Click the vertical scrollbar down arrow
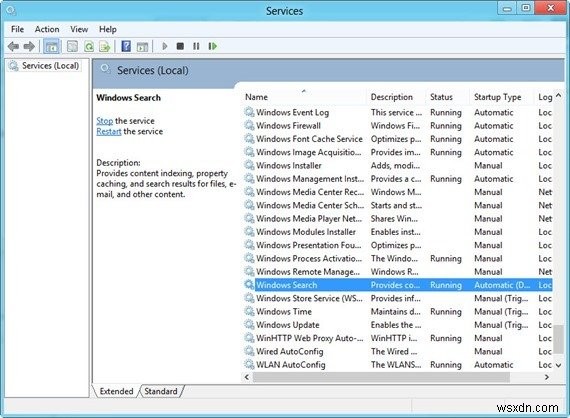This screenshot has height=418, width=570. coord(559,365)
